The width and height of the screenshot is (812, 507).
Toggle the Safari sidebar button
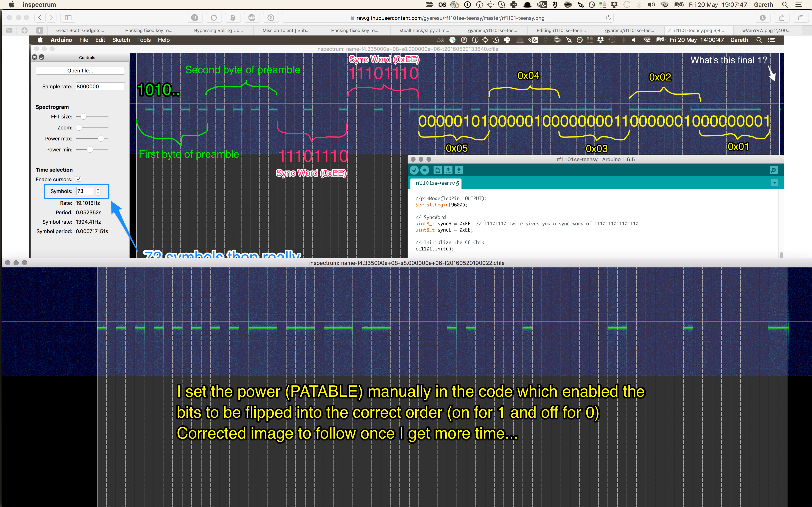click(x=68, y=18)
